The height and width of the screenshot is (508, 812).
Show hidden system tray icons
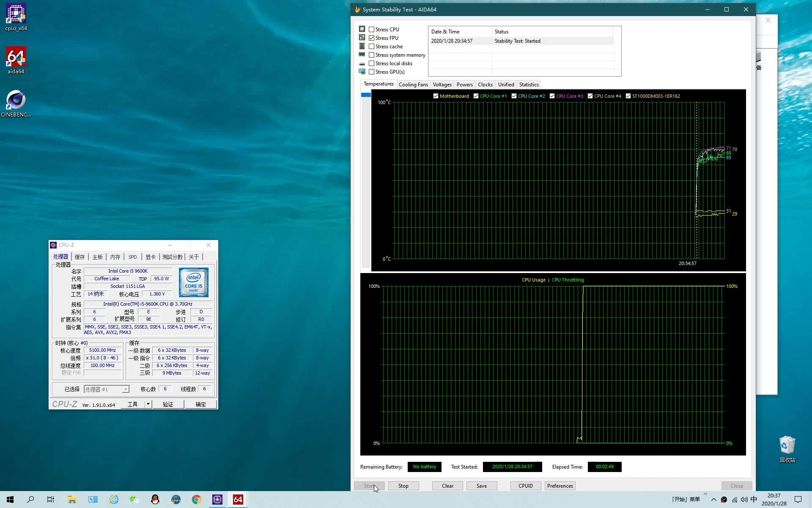(713, 500)
